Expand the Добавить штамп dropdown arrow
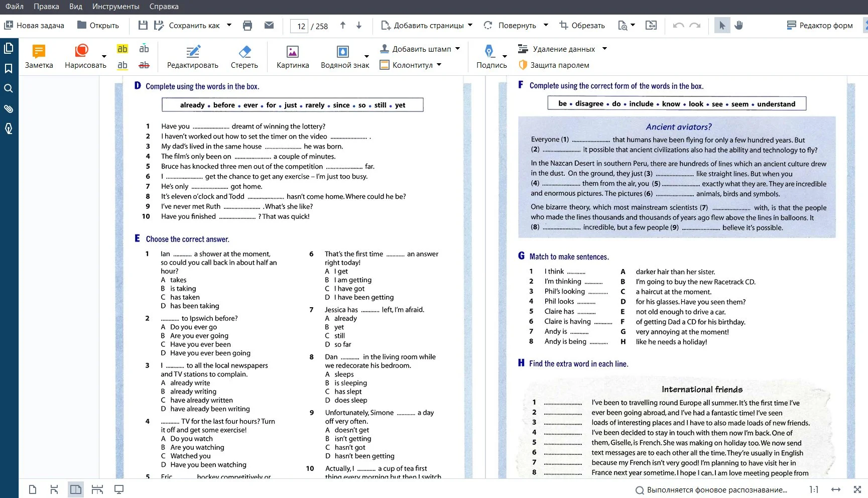Screen dimensions: 868x498 [457, 49]
